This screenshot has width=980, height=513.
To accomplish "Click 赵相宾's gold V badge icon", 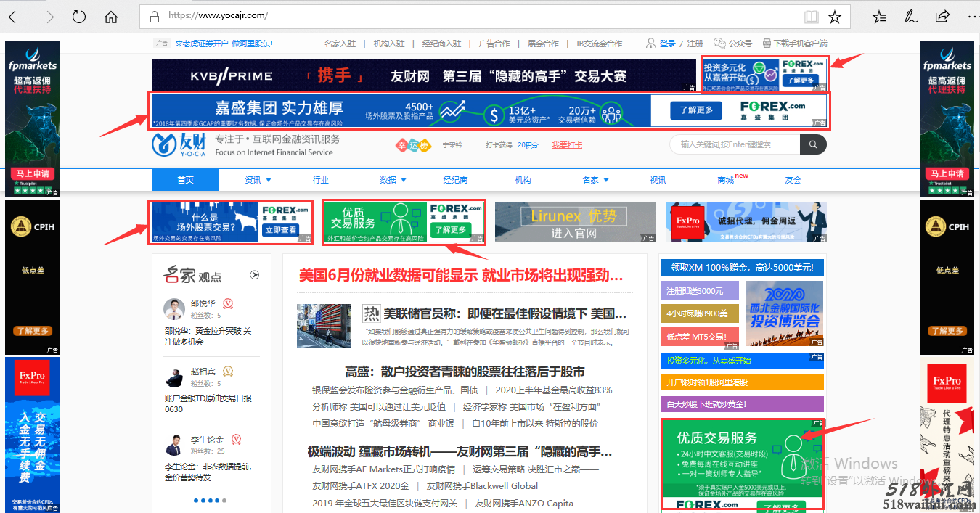I will 228,371.
